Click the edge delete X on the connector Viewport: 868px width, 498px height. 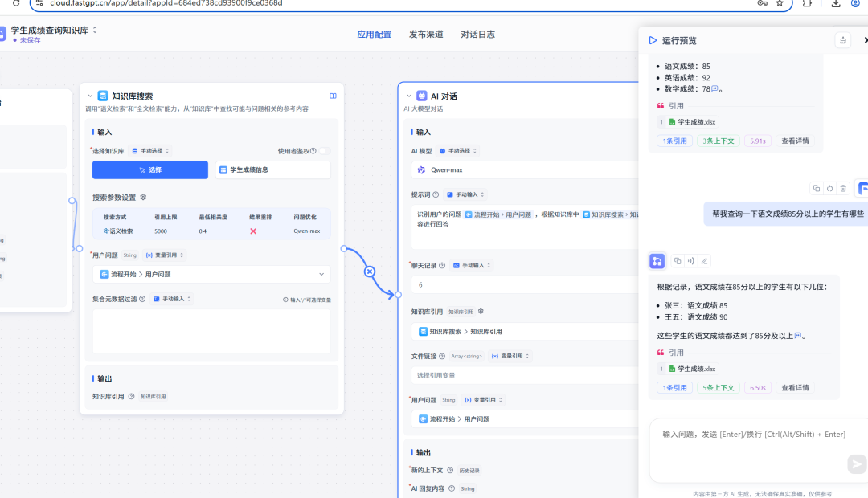369,271
